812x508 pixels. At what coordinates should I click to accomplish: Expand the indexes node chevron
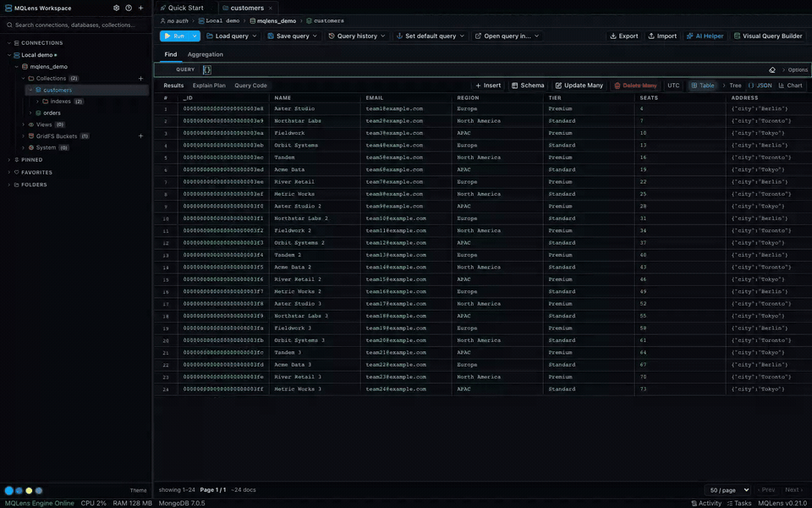click(x=38, y=101)
